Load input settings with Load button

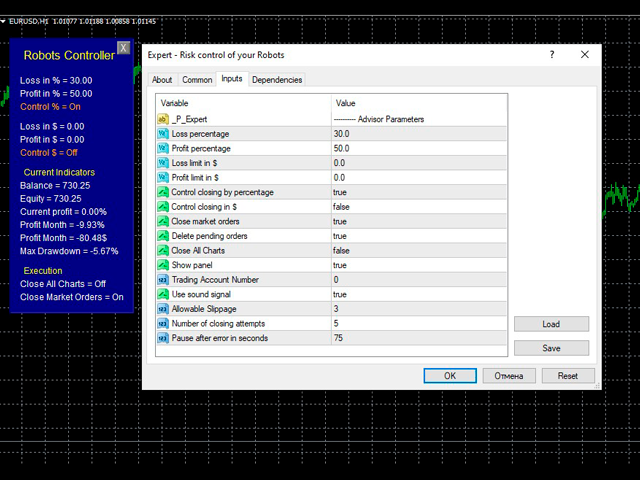pos(551,324)
